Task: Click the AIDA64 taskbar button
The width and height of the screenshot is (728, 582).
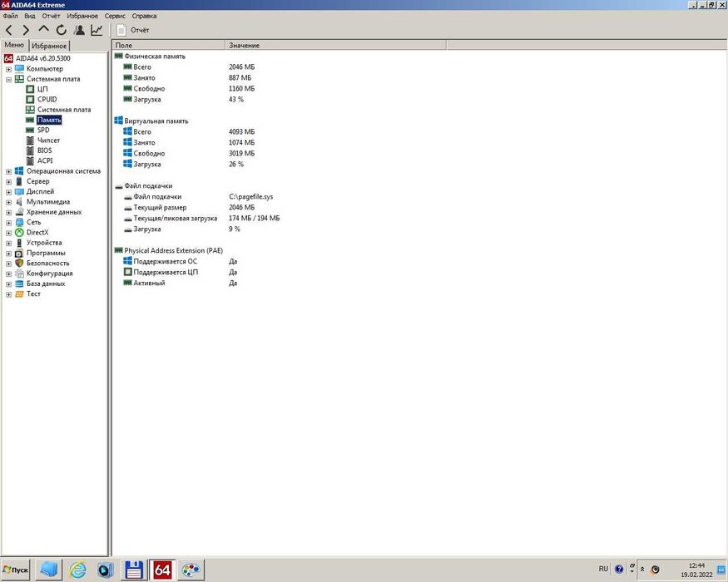Action: [162, 570]
